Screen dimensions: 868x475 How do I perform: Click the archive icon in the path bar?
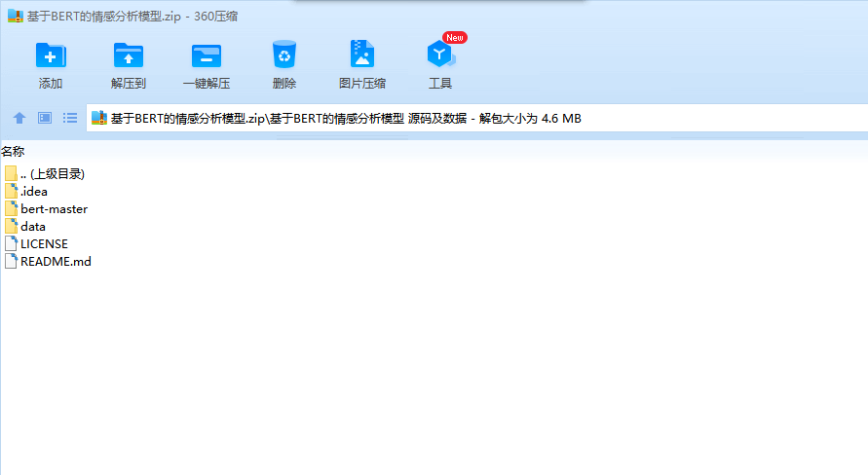point(99,118)
